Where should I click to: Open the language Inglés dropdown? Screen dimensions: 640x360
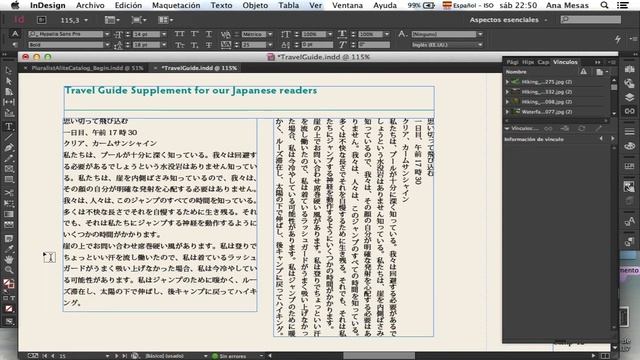tap(480, 45)
